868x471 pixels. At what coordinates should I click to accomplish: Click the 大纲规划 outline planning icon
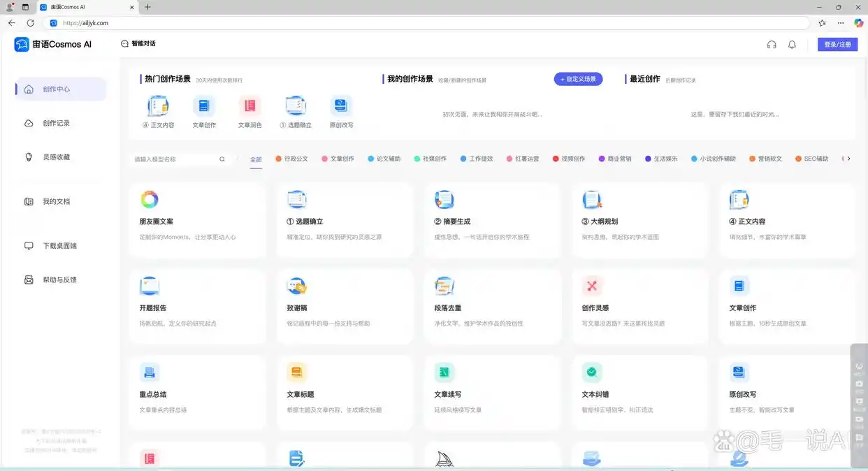pos(592,199)
